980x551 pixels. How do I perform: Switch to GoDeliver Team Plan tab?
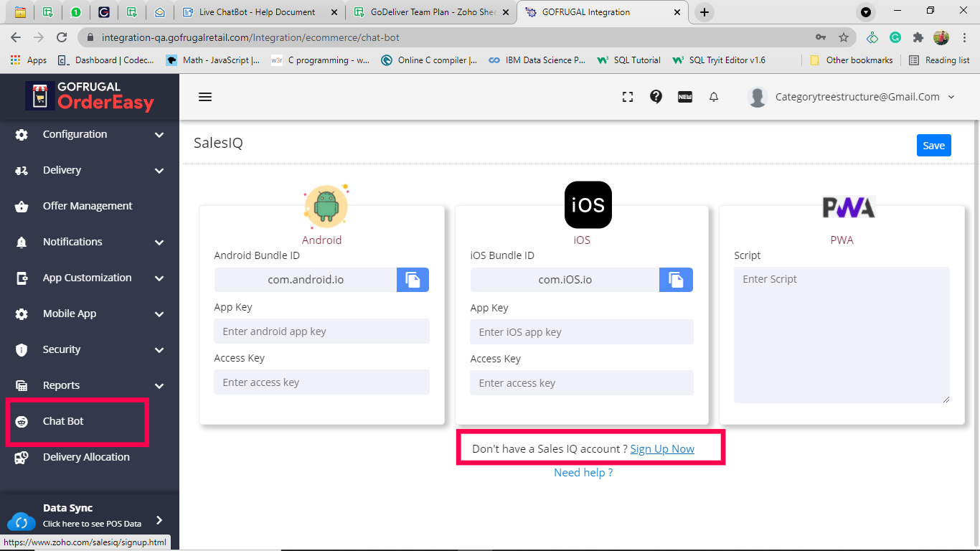click(430, 12)
